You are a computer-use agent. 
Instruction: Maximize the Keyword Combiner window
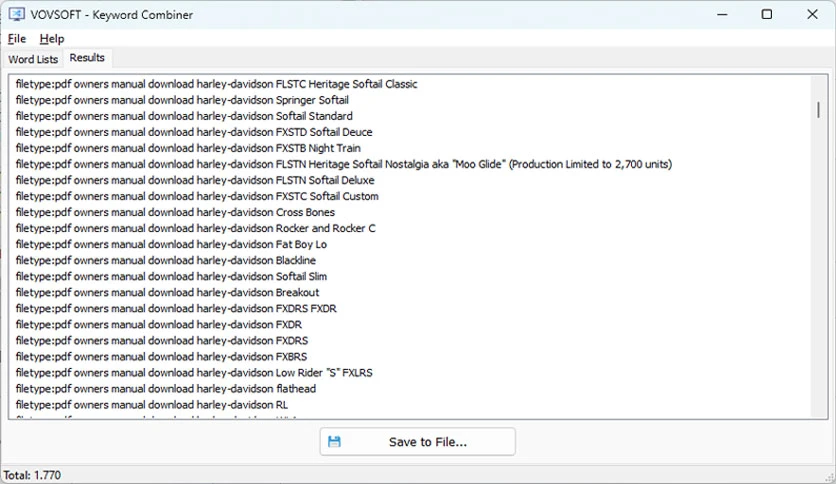click(767, 14)
